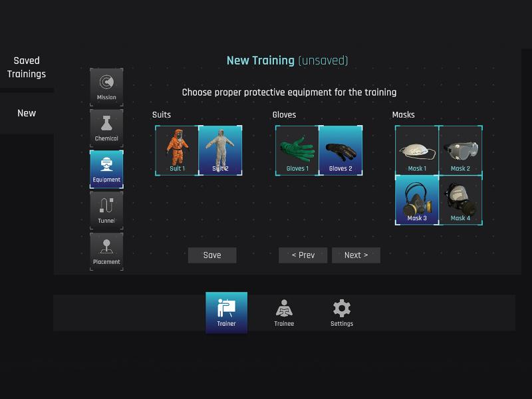Switch to Trainee mode
Image resolution: width=532 pixels, height=399 pixels.
pyautogui.click(x=284, y=313)
